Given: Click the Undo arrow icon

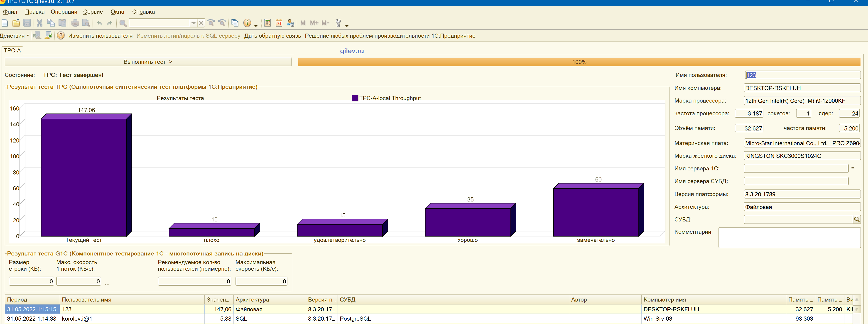Looking at the screenshot, I should (x=99, y=23).
